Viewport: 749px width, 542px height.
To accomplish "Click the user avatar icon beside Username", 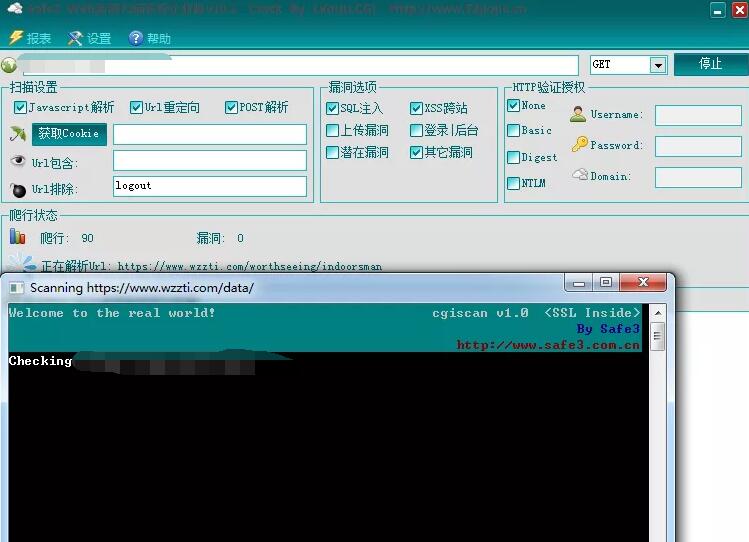I will click(x=578, y=114).
